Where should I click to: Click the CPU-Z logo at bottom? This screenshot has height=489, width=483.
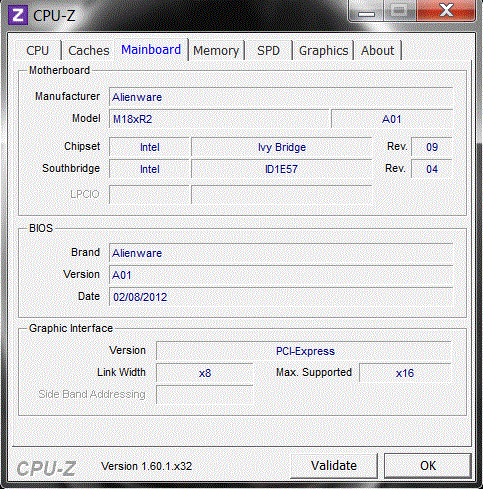click(x=46, y=468)
